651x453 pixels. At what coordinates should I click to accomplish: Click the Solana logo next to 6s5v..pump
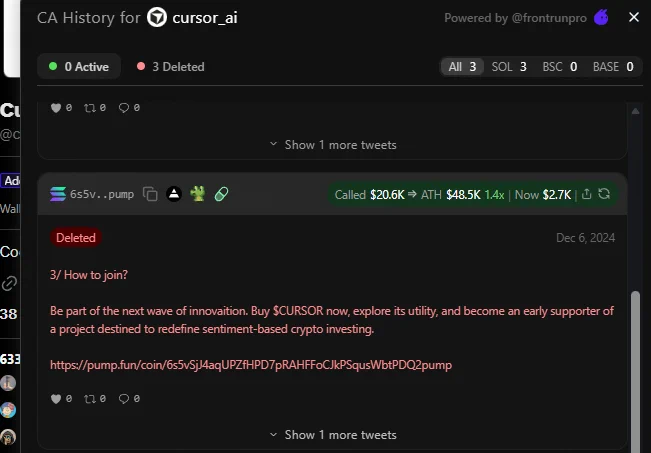pyautogui.click(x=58, y=194)
